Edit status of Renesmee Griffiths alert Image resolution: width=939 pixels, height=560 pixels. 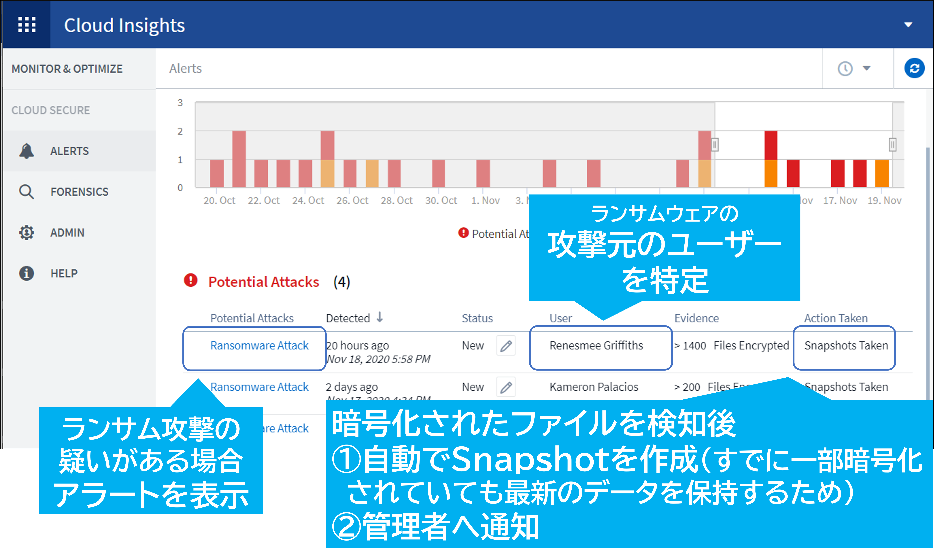click(506, 346)
